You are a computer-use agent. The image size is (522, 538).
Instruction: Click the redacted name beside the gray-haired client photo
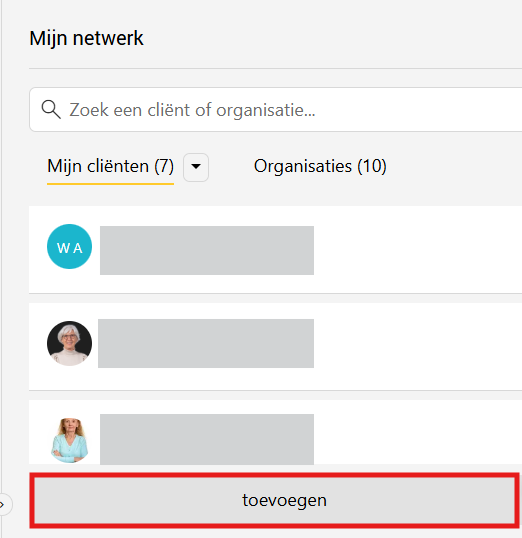tap(206, 343)
